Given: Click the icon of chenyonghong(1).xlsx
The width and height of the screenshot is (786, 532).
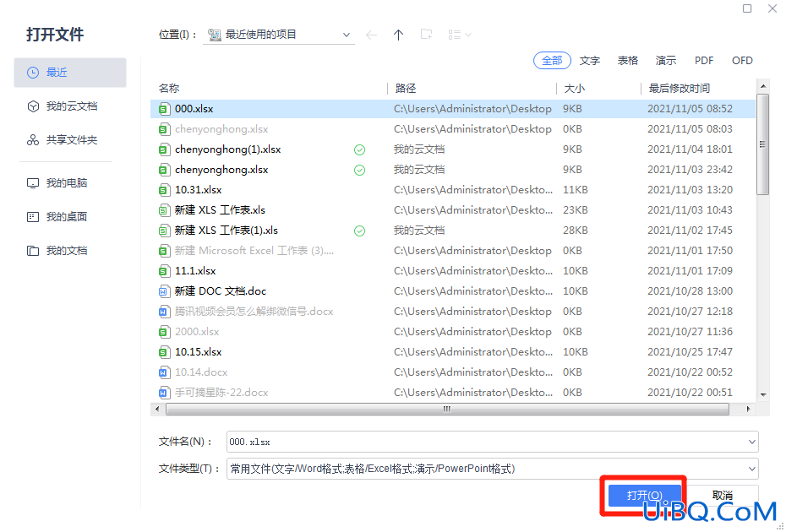Looking at the screenshot, I should pos(164,149).
